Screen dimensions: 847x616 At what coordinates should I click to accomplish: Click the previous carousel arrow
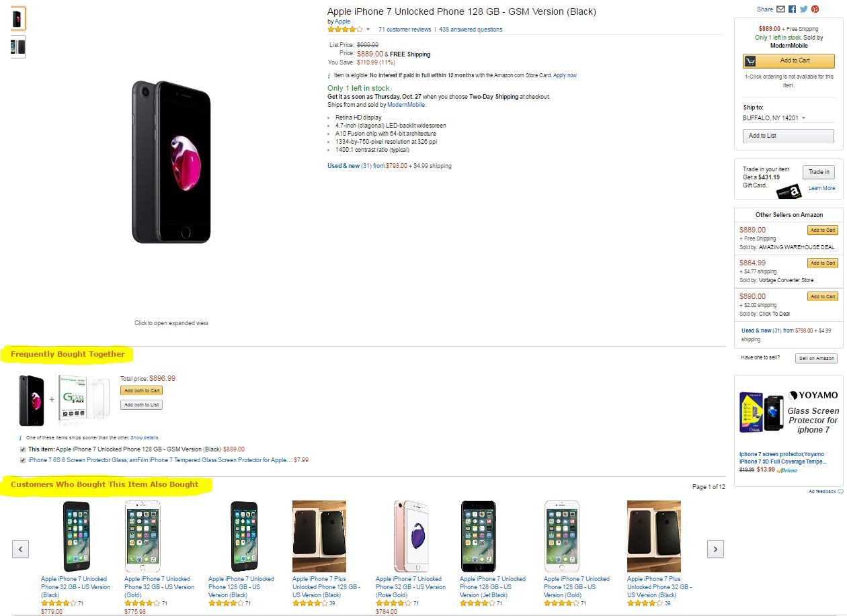click(20, 549)
